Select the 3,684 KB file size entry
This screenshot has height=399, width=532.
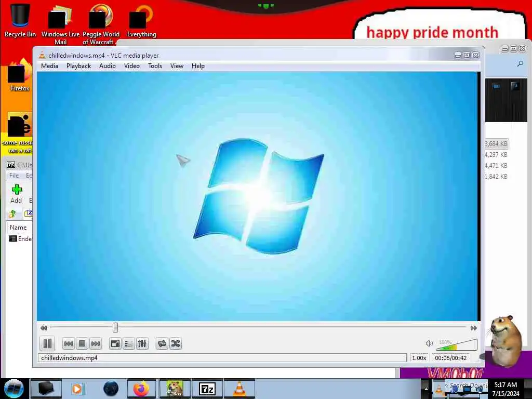[x=496, y=144]
